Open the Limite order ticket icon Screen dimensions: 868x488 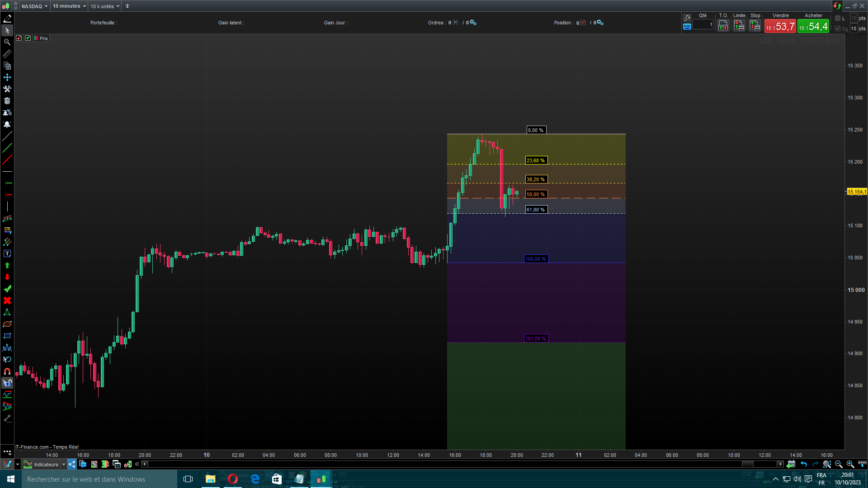click(x=739, y=26)
